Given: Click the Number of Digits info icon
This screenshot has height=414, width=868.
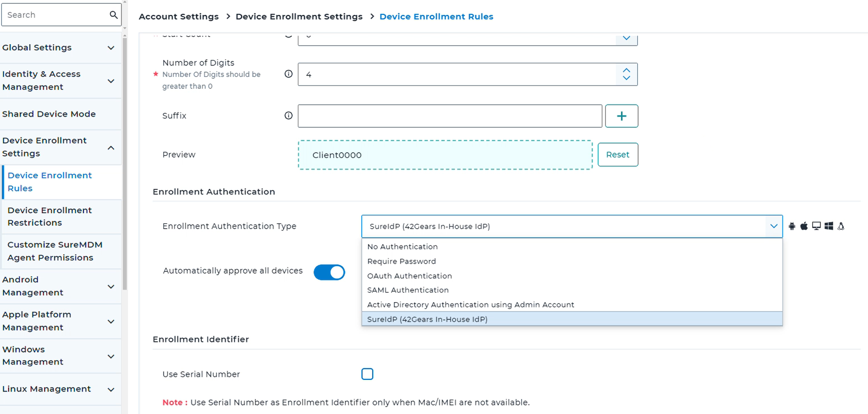Looking at the screenshot, I should (x=288, y=74).
